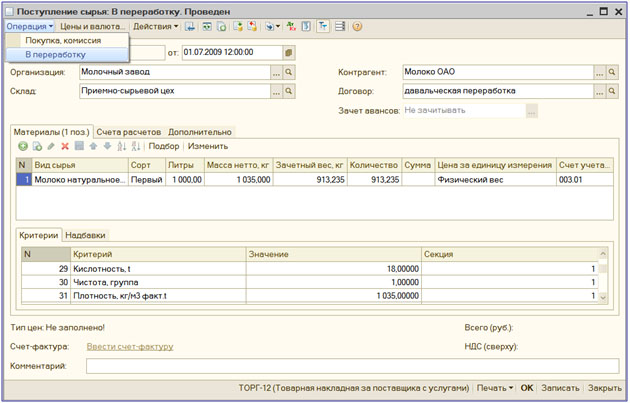630x403 pixels.
Task: Move row up with the up arrow
Action: pos(93,146)
